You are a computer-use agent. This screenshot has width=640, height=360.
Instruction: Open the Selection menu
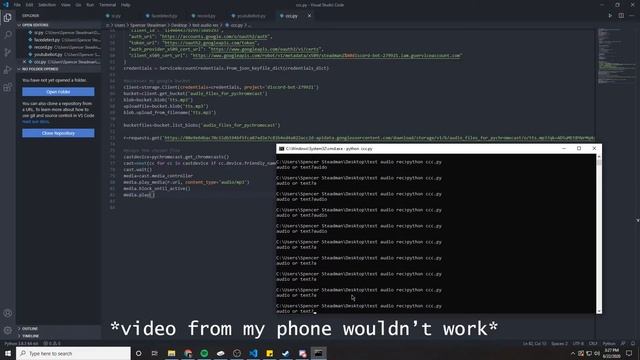tap(47, 5)
